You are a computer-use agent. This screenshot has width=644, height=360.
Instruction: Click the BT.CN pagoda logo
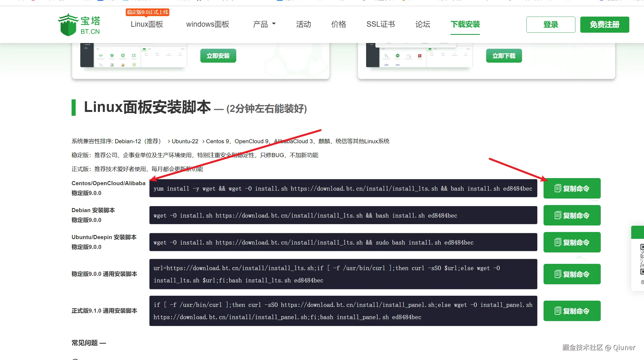79,25
